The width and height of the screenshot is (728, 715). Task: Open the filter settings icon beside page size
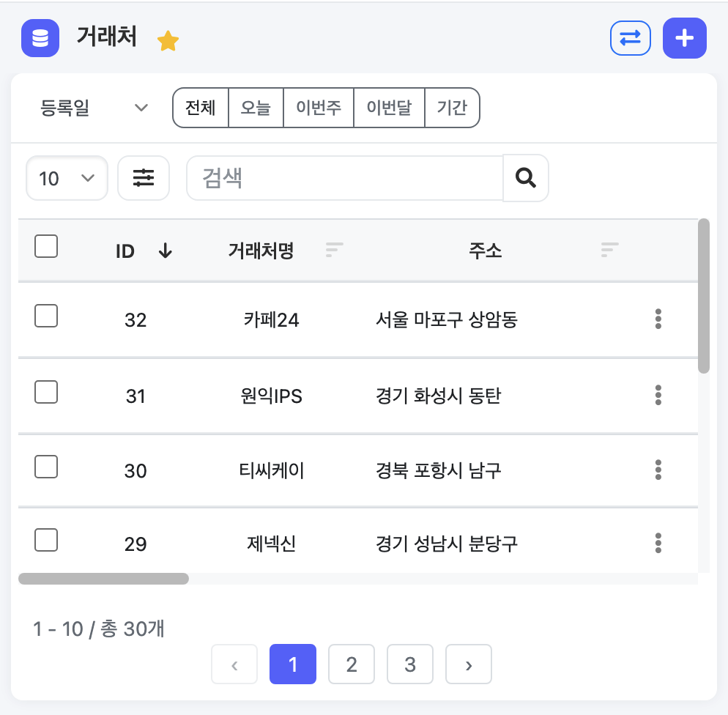click(x=144, y=177)
